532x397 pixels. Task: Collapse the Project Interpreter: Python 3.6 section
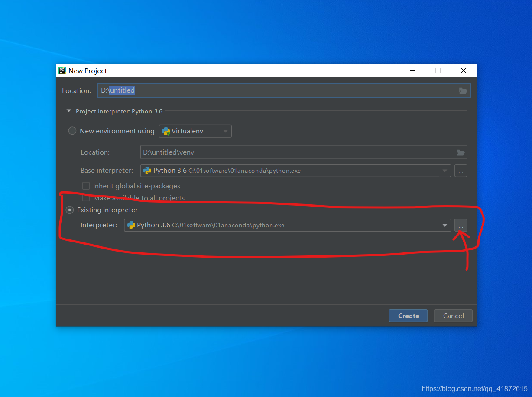click(68, 111)
